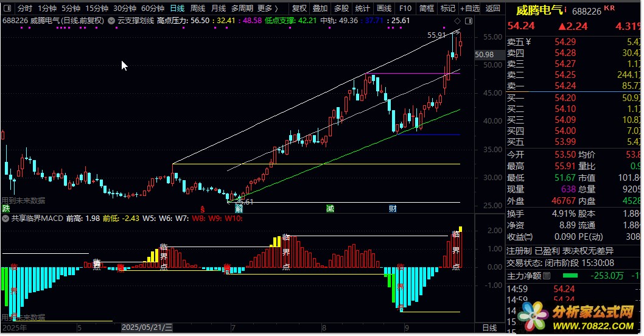
Task: Click 返回 to go back
Action: coord(492,8)
